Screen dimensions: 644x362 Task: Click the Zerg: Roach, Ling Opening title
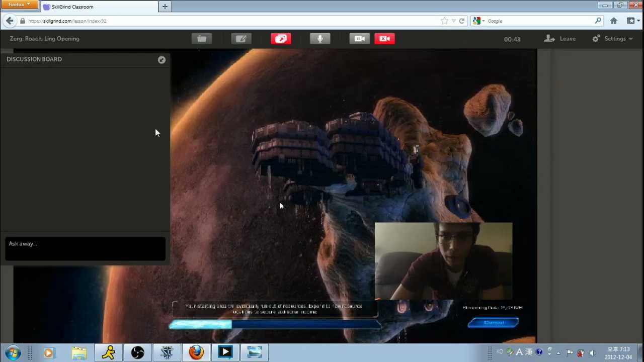pos(44,39)
